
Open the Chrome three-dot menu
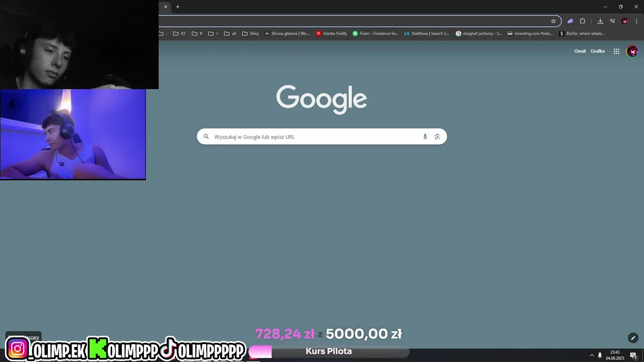(x=636, y=21)
